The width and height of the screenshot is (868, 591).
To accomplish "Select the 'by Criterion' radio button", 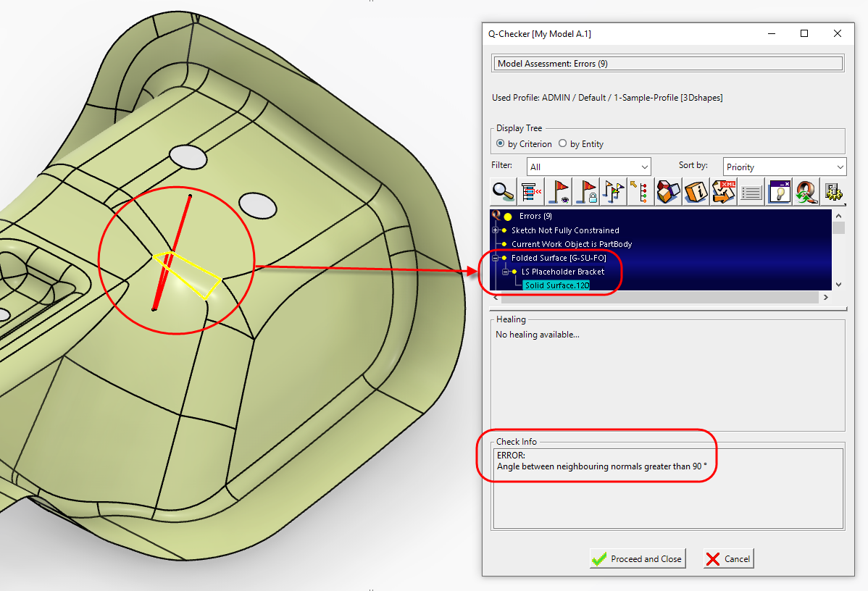I will point(501,144).
